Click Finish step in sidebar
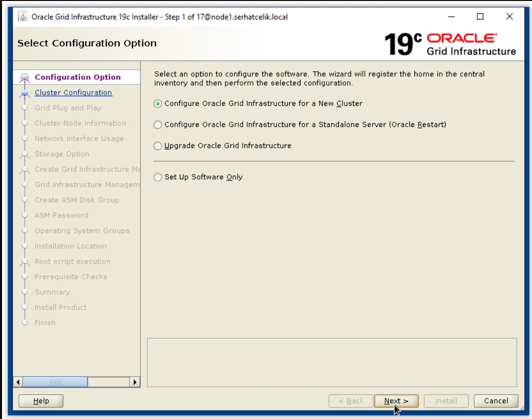 (x=45, y=323)
